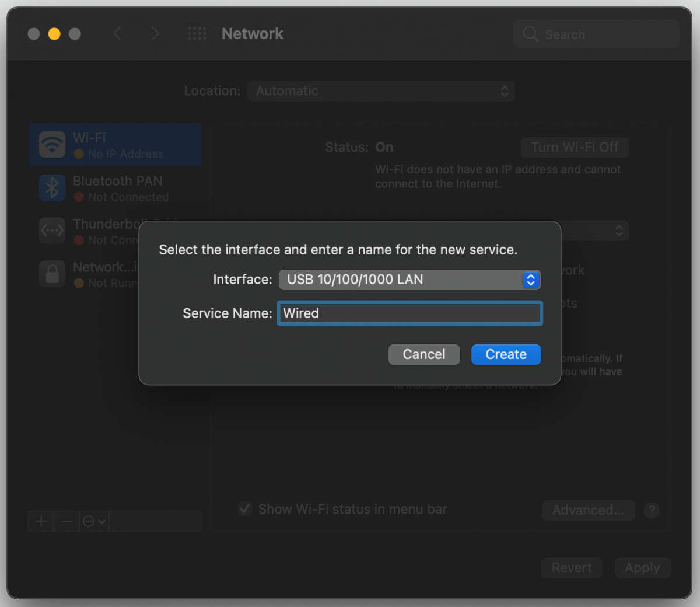Click inside the Service Name field

409,313
